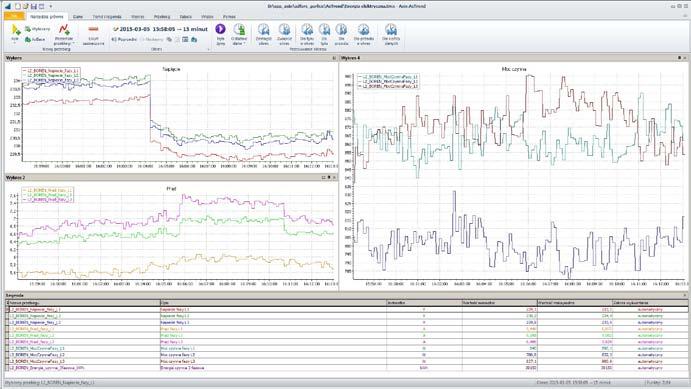Viewport: 691px width, 389px height.
Task: Click the Open file icon in quick access toolbar
Action: pyautogui.click(x=26, y=6)
